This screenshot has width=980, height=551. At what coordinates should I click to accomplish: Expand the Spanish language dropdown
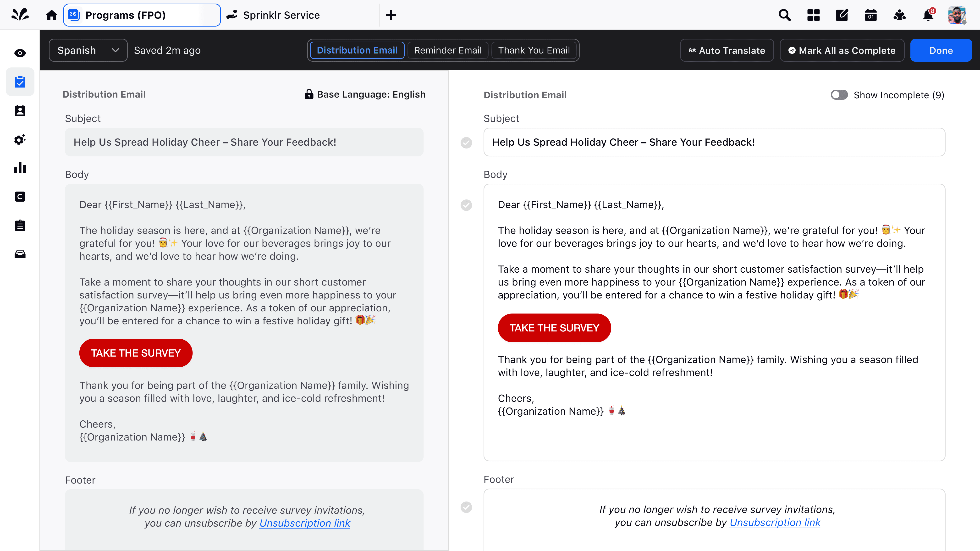pyautogui.click(x=88, y=50)
